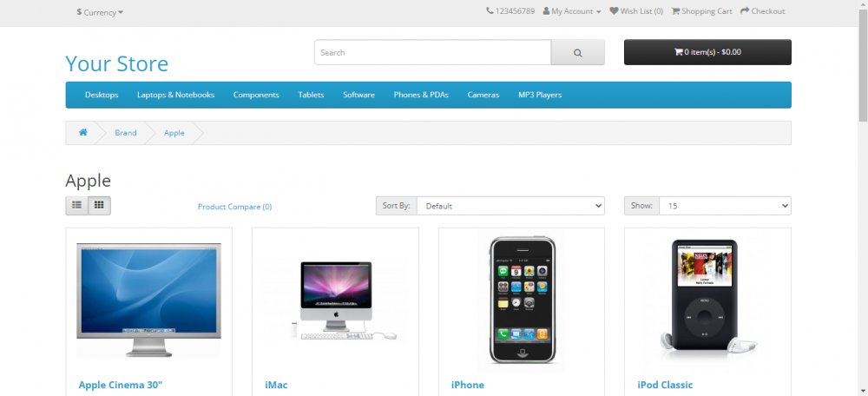Image resolution: width=868 pixels, height=396 pixels.
Task: Open the Components menu
Action: 256,95
